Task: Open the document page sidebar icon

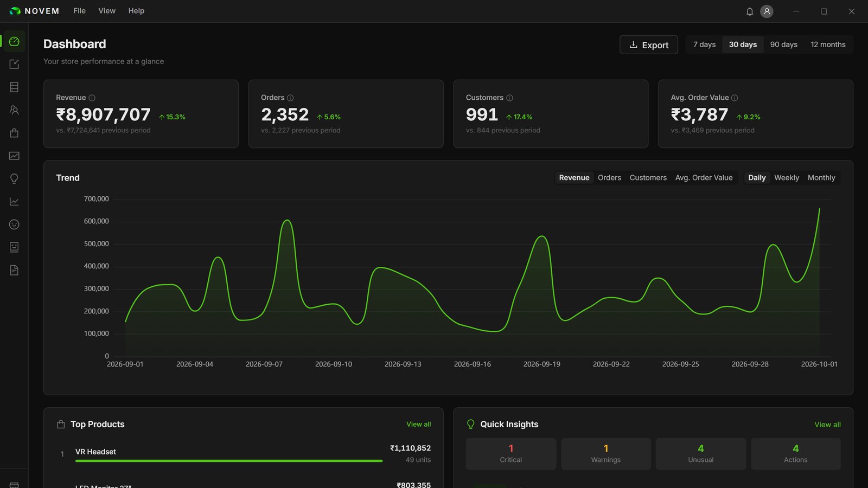Action: coord(14,270)
